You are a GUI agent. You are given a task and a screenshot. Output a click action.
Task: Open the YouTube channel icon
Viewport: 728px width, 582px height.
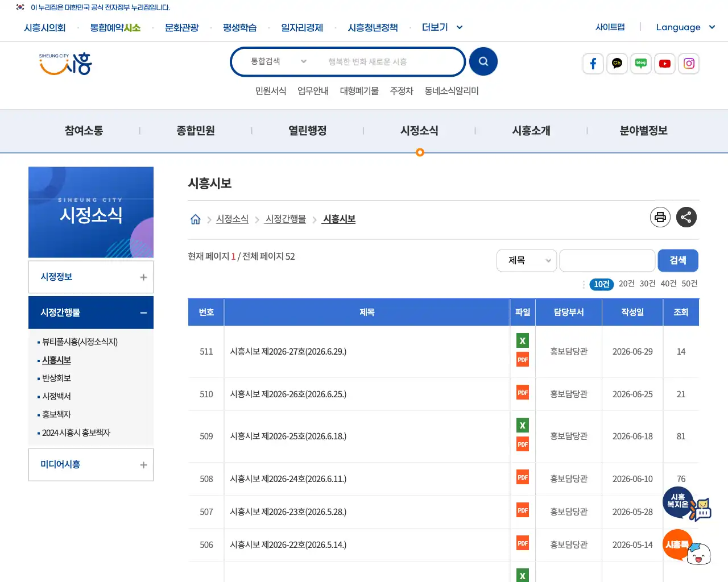665,64
